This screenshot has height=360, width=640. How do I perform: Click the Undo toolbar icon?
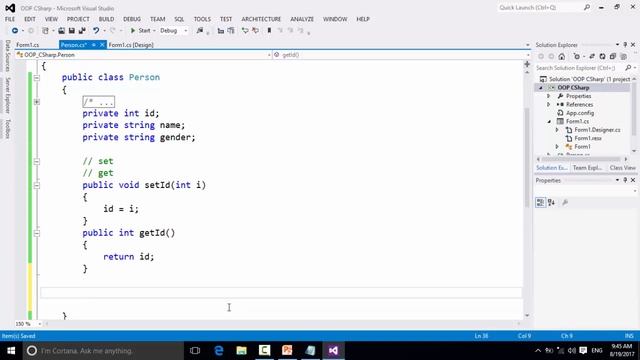96,31
